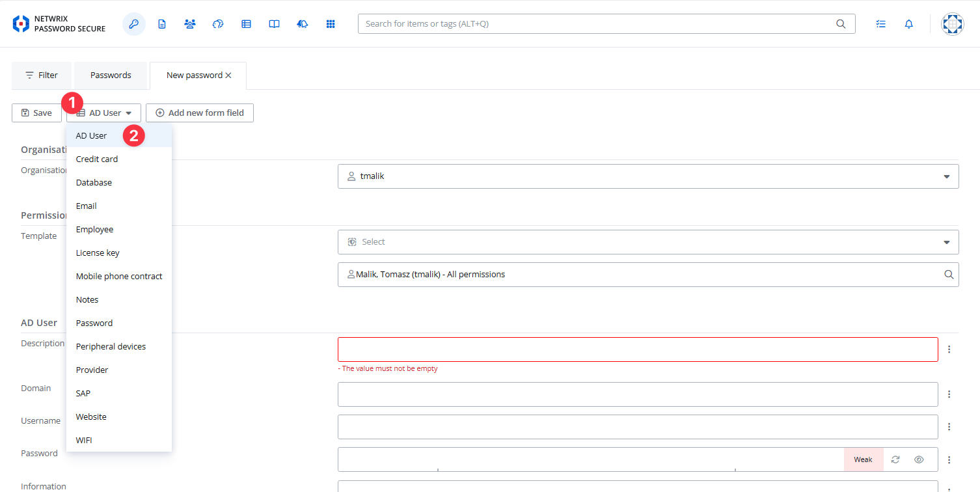This screenshot has height=492, width=980.
Task: Open options menu beside the Password field
Action: pyautogui.click(x=949, y=459)
